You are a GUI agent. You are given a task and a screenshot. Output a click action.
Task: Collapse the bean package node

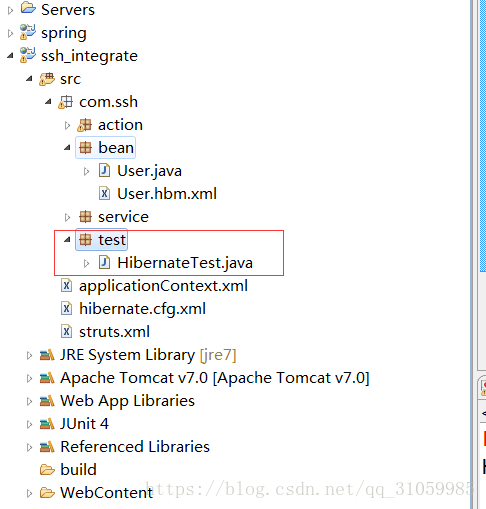(x=67, y=148)
